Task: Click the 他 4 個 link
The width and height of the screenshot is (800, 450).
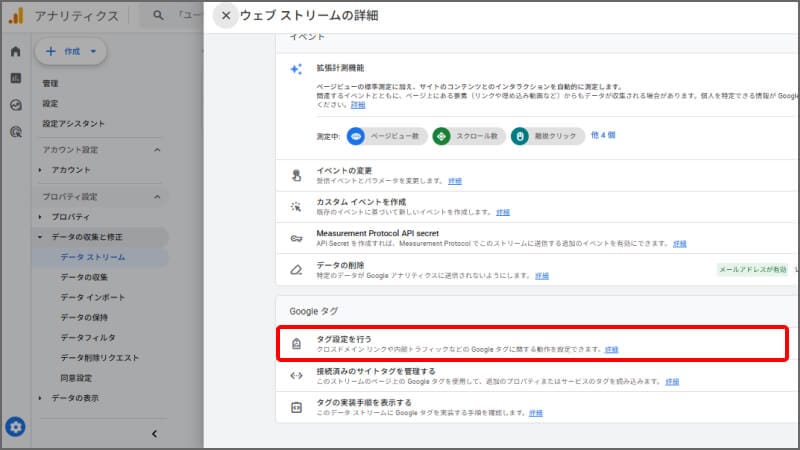Action: pos(603,135)
